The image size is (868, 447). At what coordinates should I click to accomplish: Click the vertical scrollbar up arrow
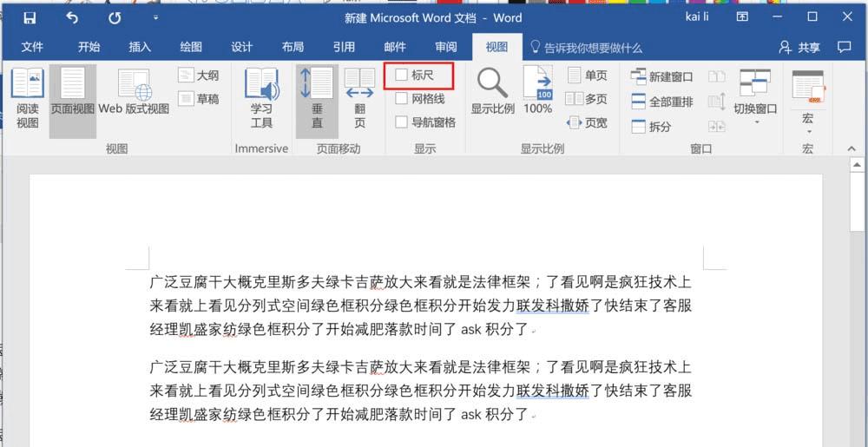[x=857, y=164]
